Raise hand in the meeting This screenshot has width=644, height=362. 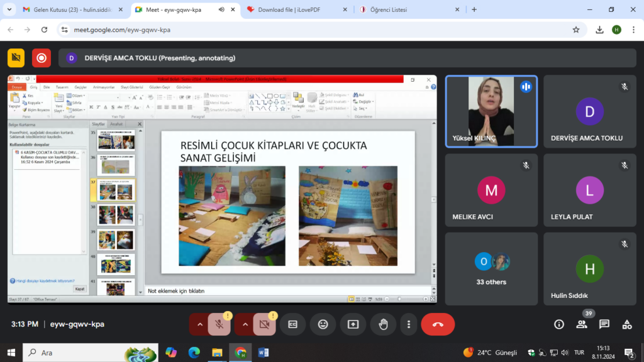point(383,324)
